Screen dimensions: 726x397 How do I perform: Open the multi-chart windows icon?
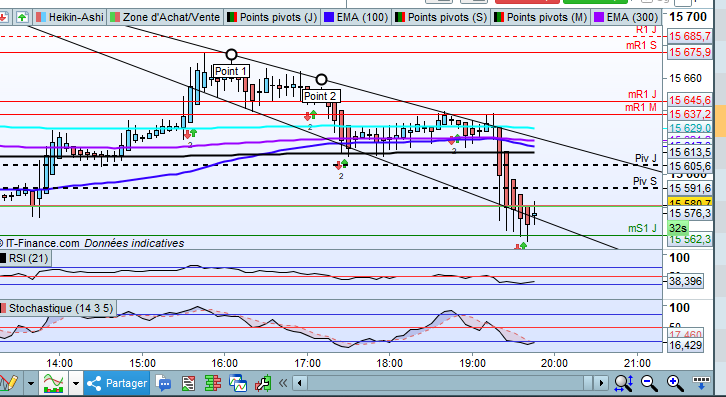238,383
